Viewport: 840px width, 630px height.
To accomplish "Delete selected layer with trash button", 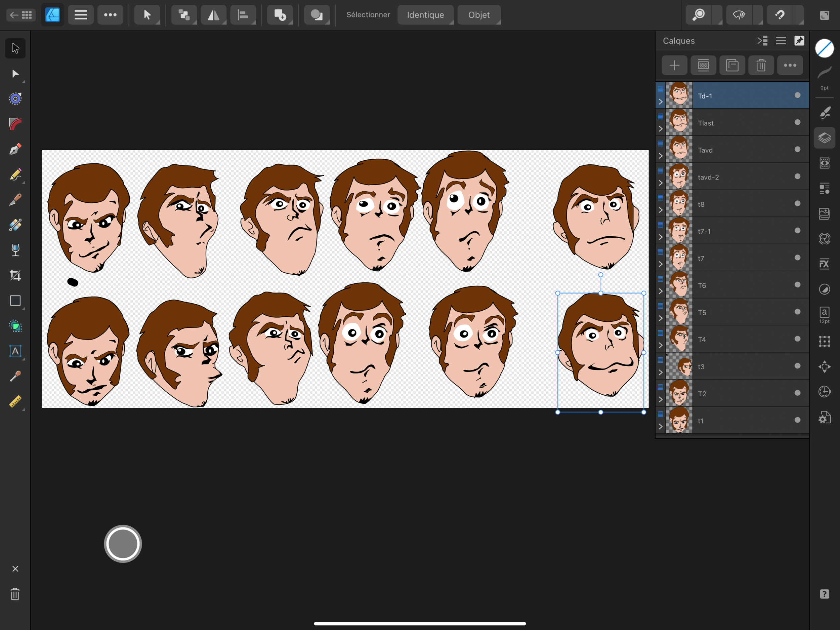I will pos(761,65).
